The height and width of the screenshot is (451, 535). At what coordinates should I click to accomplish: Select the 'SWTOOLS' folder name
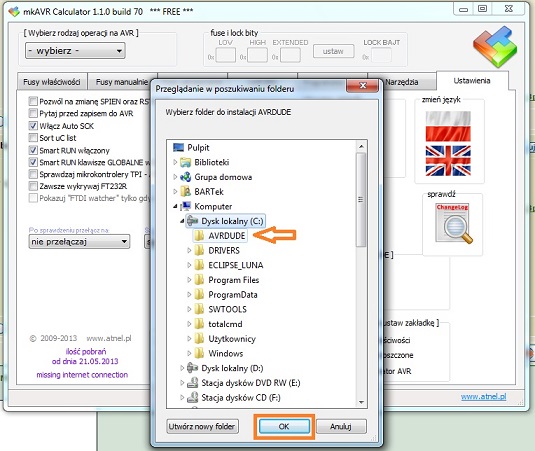pyautogui.click(x=227, y=309)
